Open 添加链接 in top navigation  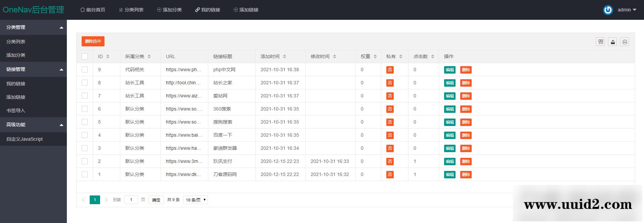(246, 10)
